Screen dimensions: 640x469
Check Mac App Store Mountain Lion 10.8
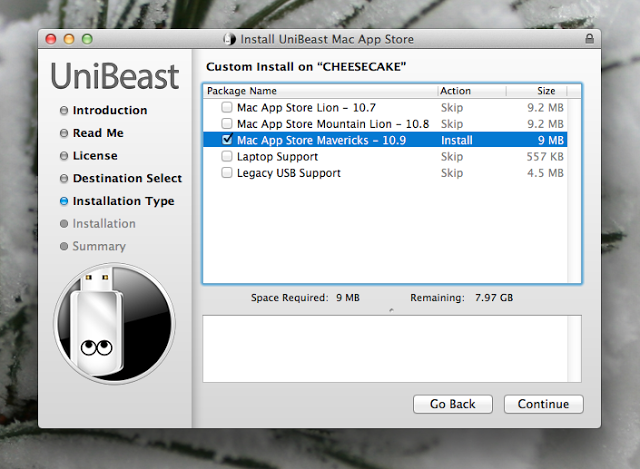(x=227, y=123)
